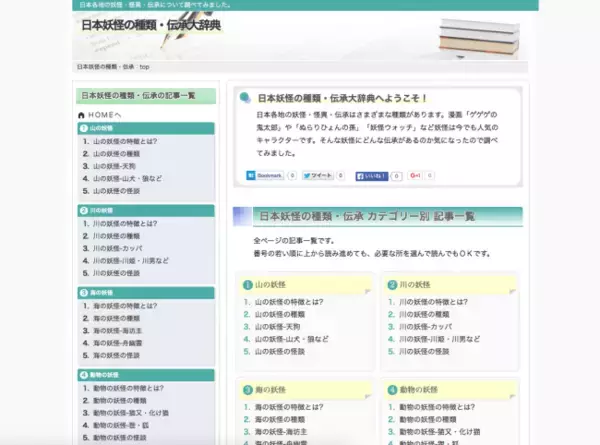Viewport: 600px width, 445px height.
Task: Open sidebar link 川の妖怪-カッパ
Action: click(117, 248)
